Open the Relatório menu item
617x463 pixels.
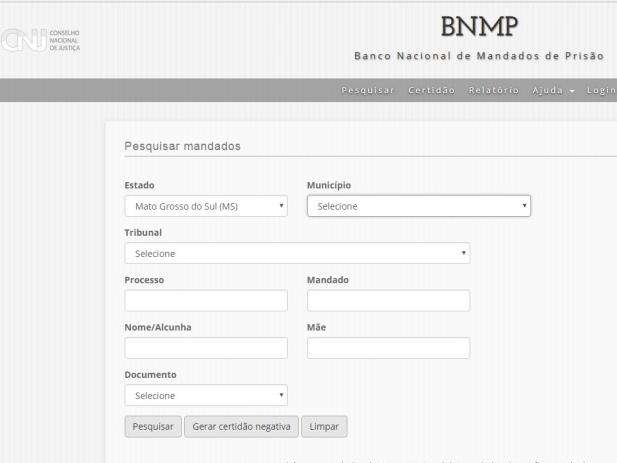(x=493, y=90)
